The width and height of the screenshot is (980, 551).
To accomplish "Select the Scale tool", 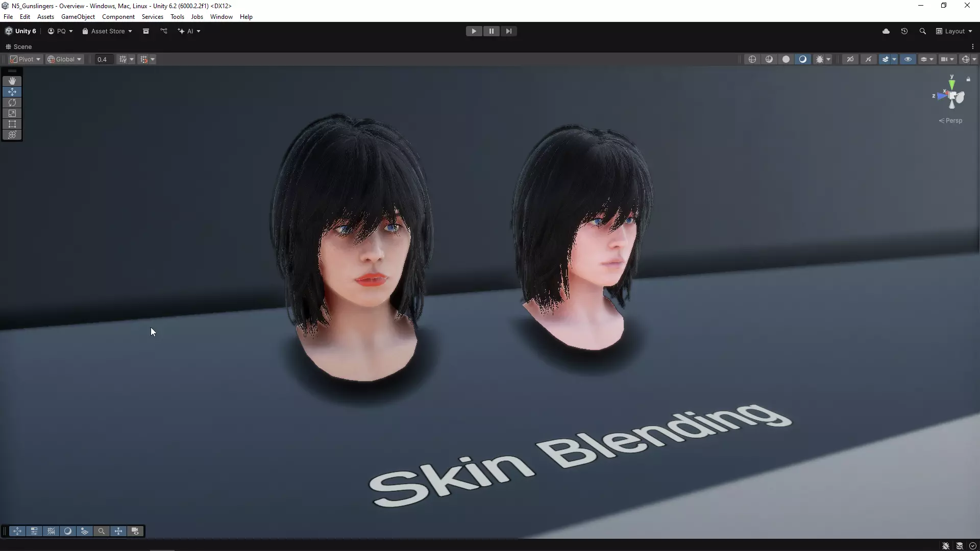I will coord(12,113).
